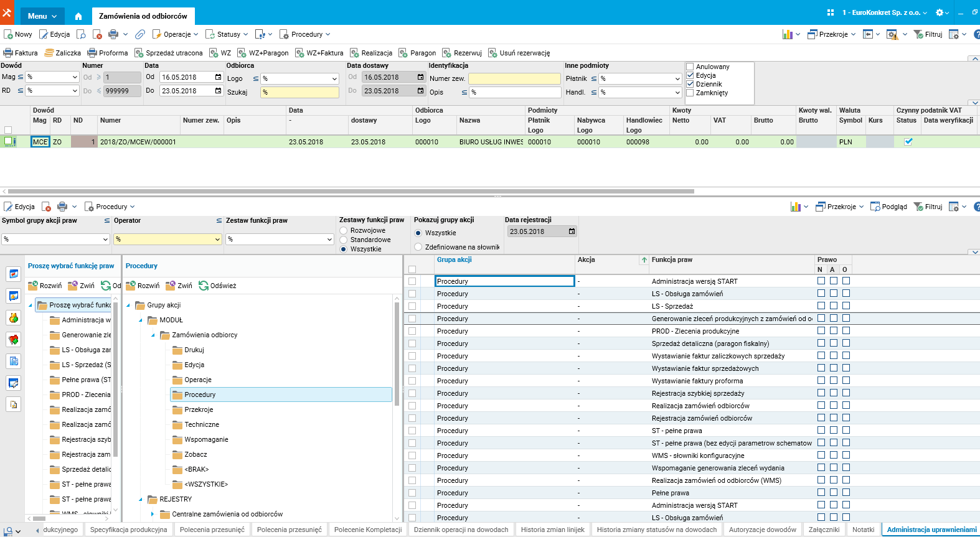The image size is (980, 537).
Task: Click the Paragon receipt icon
Action: (x=403, y=53)
